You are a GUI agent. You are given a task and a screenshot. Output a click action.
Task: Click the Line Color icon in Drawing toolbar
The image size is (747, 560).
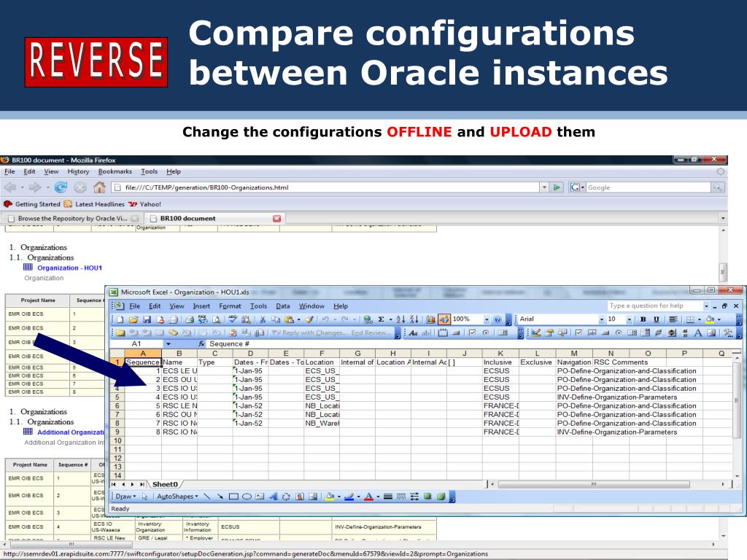[x=349, y=496]
